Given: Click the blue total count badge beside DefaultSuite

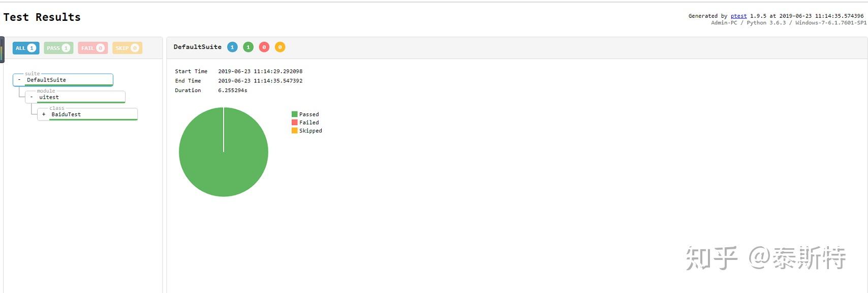Looking at the screenshot, I should coord(232,47).
